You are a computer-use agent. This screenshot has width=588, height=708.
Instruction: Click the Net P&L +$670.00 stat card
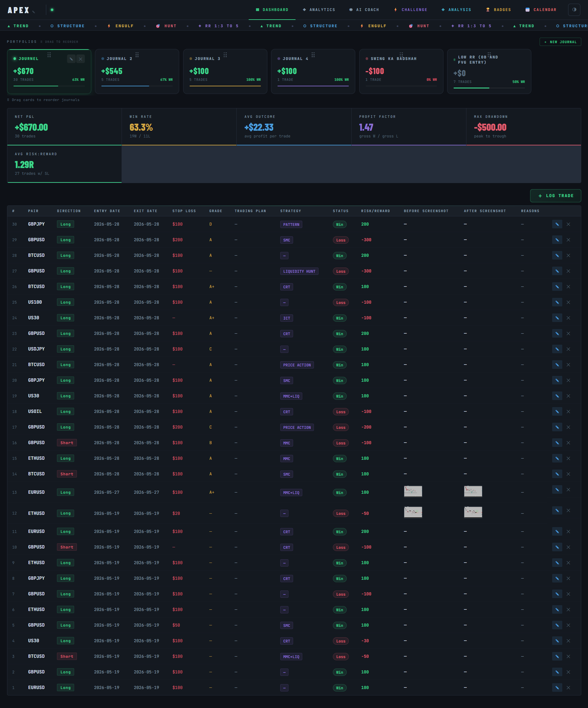(x=64, y=127)
